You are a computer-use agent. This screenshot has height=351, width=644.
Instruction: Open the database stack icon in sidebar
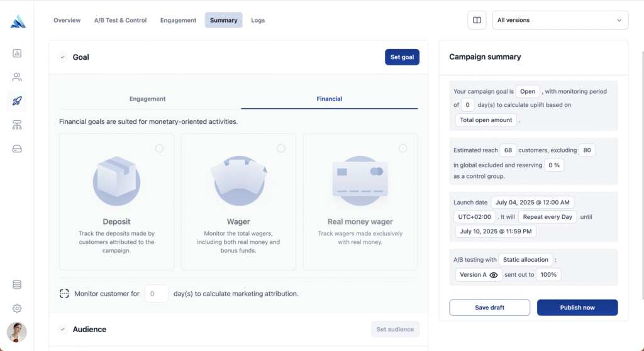pyautogui.click(x=17, y=284)
